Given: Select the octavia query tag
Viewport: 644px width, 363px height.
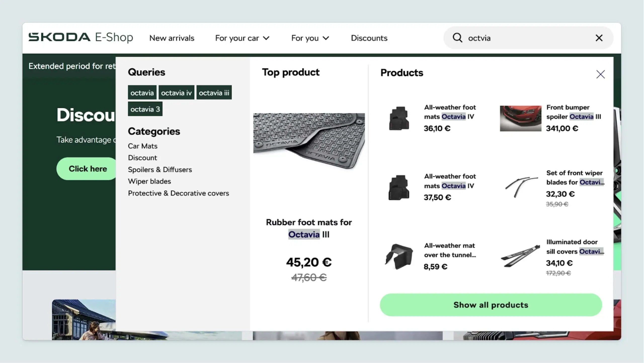Looking at the screenshot, I should [x=142, y=93].
